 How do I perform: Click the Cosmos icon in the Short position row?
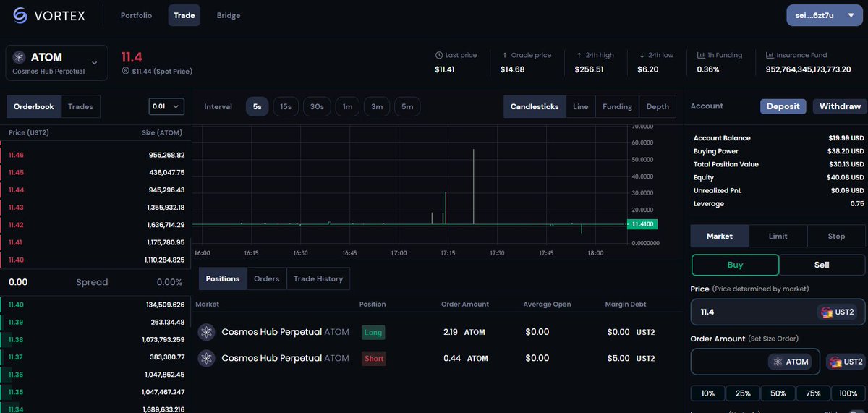click(207, 358)
